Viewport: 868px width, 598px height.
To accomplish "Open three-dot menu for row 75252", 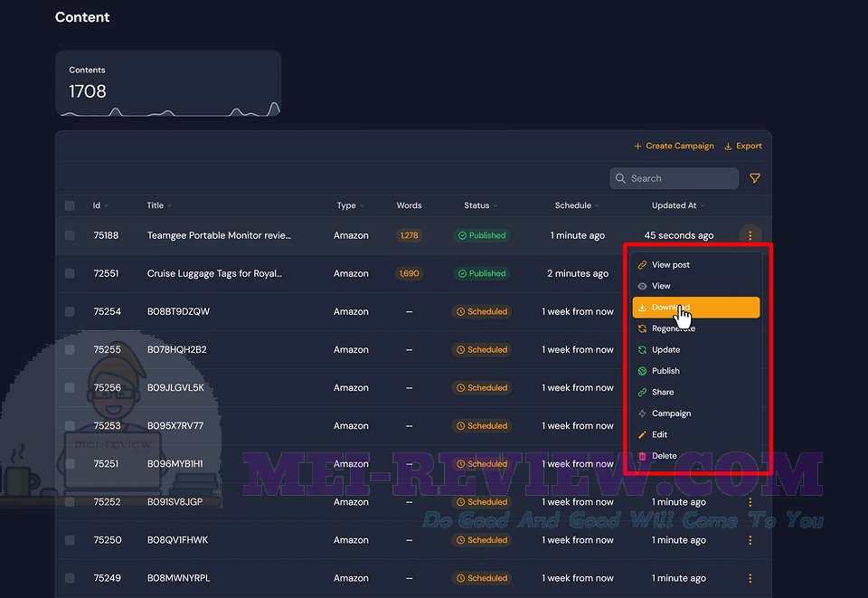I will click(750, 502).
